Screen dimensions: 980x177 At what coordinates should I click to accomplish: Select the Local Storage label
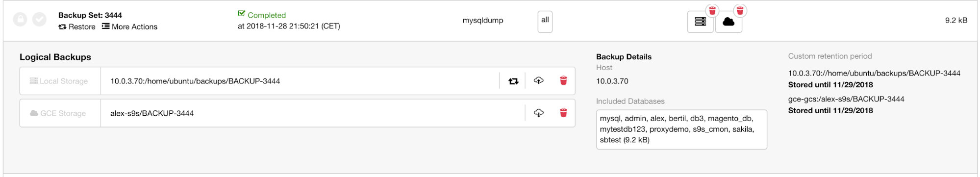[60, 81]
